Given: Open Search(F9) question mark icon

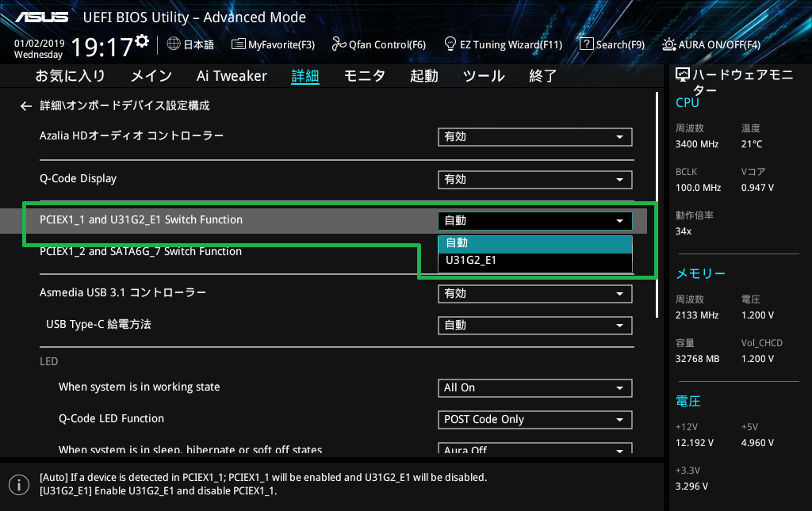Looking at the screenshot, I should click(x=586, y=44).
